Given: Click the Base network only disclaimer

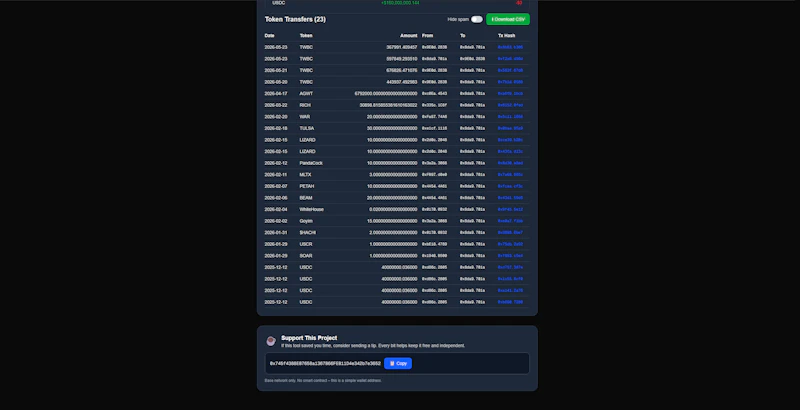Looking at the screenshot, I should pos(323,380).
